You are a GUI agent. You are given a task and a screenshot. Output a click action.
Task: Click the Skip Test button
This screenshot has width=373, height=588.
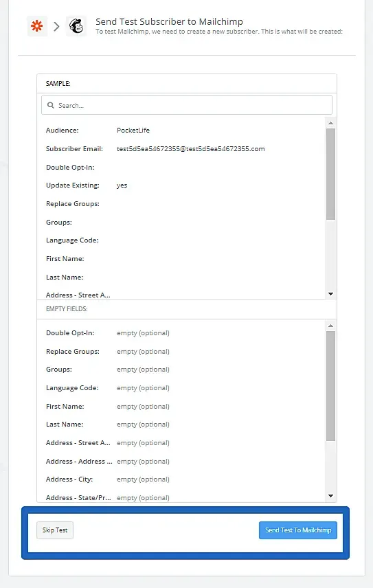click(55, 530)
